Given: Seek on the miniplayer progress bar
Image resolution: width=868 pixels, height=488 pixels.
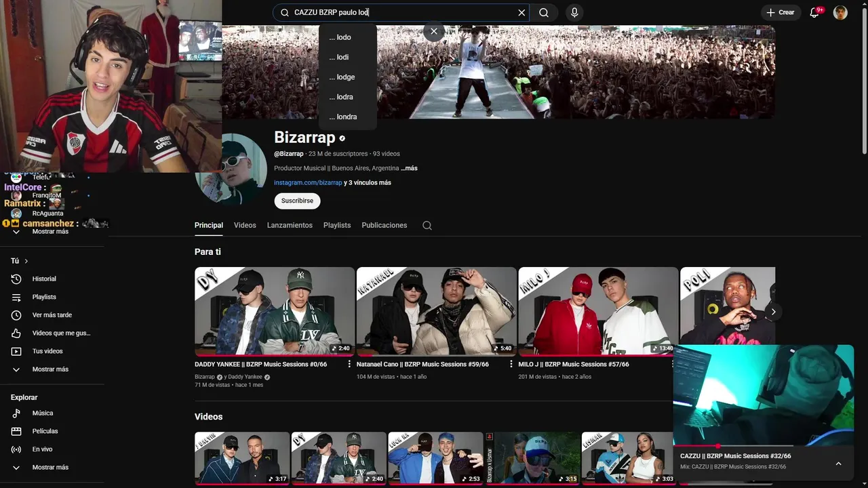Looking at the screenshot, I should point(764,446).
